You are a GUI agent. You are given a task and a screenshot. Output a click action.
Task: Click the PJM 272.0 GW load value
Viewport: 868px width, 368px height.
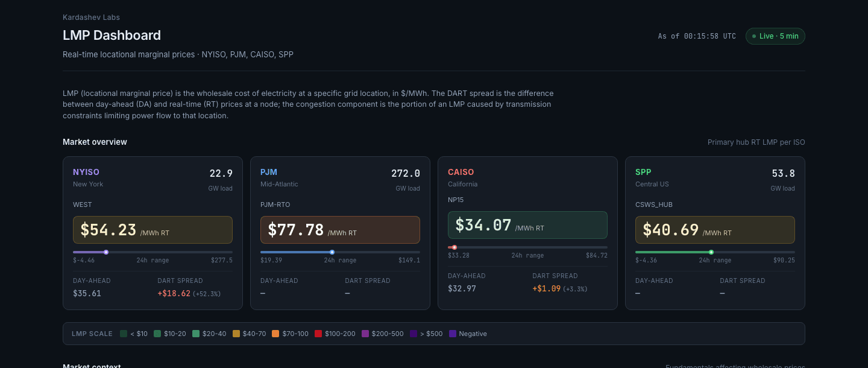406,174
